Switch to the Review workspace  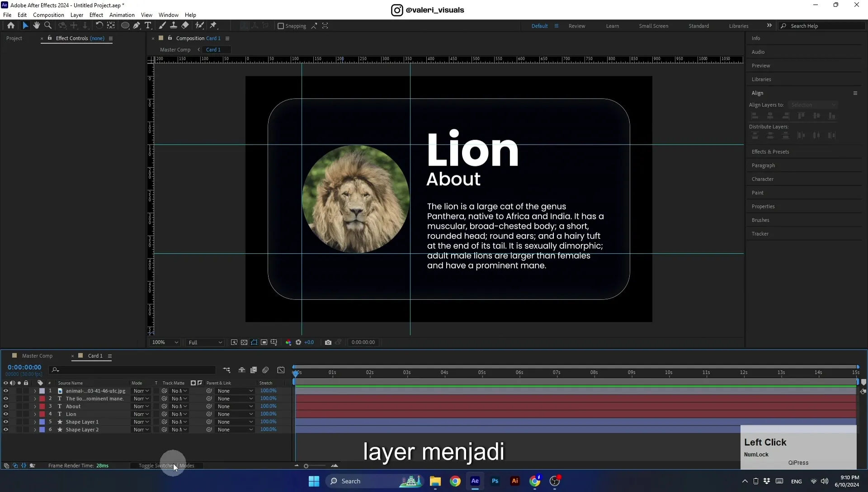577,26
